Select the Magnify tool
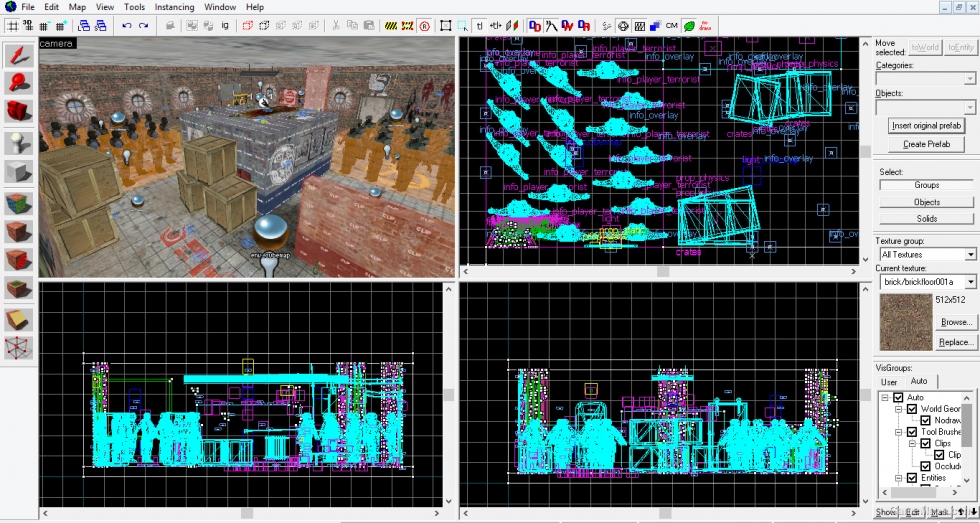This screenshot has width=980, height=523. pos(19,83)
